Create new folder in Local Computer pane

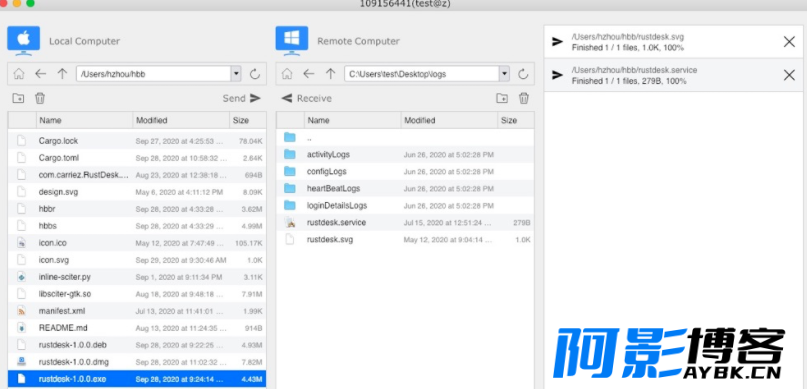[19, 98]
